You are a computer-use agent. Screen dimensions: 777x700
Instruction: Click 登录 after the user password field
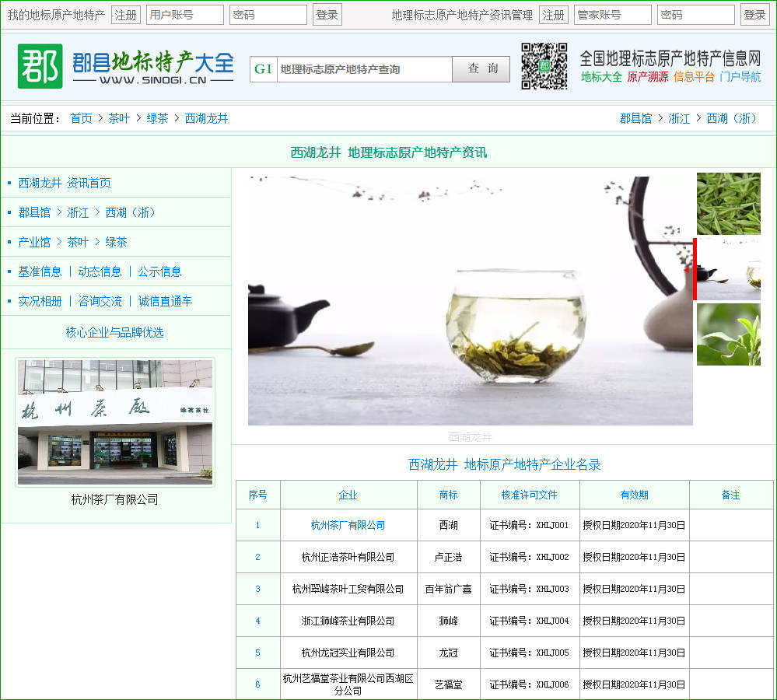pos(327,15)
